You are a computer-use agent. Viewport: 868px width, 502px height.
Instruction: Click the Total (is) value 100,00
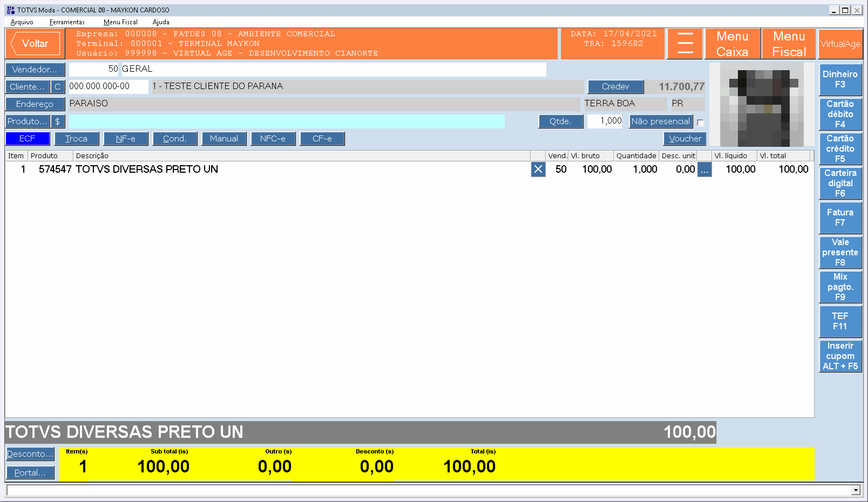pyautogui.click(x=469, y=466)
